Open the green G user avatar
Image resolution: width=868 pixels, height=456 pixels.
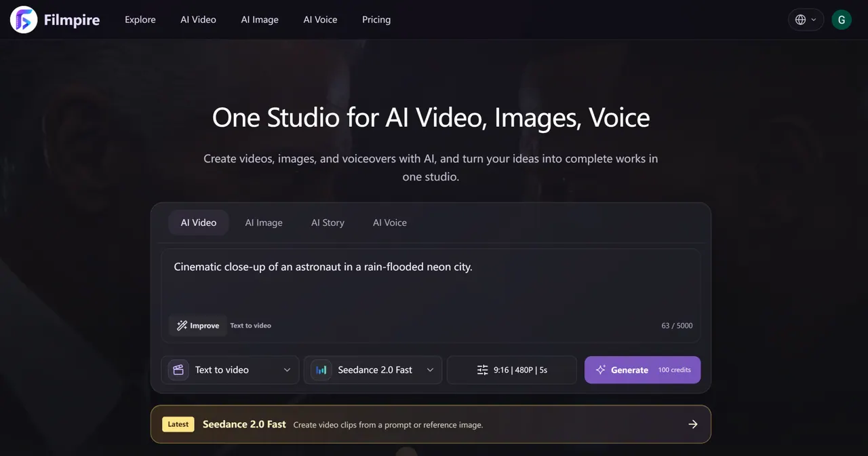click(x=842, y=20)
